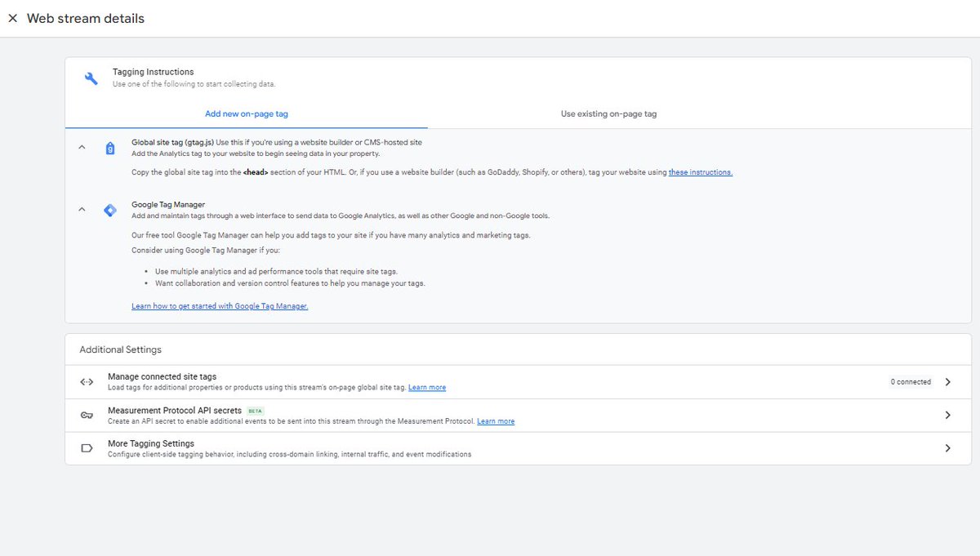This screenshot has height=556, width=980.
Task: Open Learn how to get started with Google Tag Manager
Action: click(220, 306)
